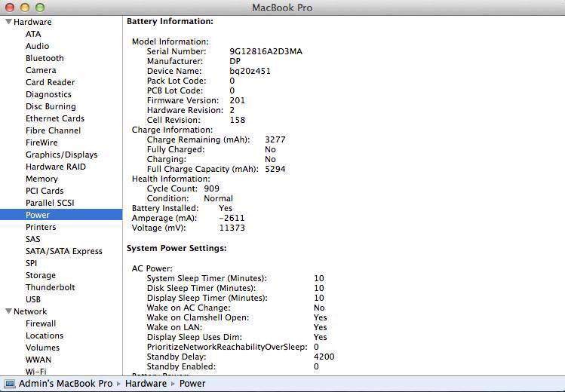The image size is (565, 392).
Task: Click Charge Remaining value 3277
Action: tap(275, 139)
